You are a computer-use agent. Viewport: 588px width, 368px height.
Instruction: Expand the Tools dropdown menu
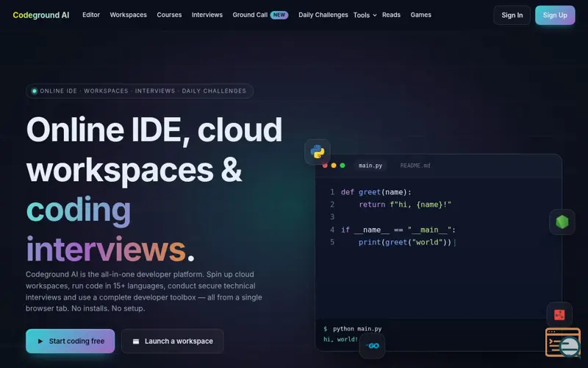point(365,15)
